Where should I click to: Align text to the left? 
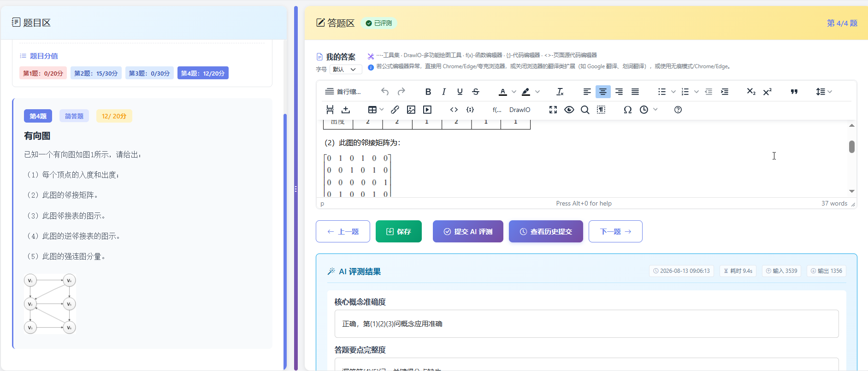[x=587, y=92]
